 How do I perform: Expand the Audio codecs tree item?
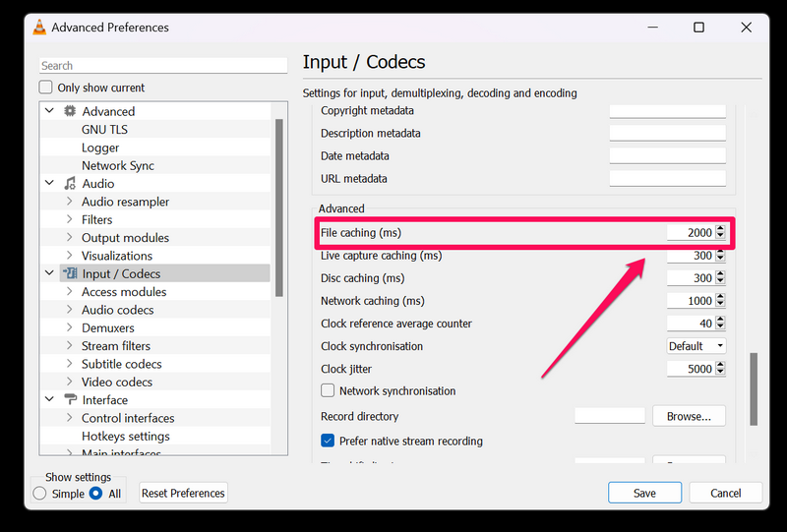point(69,310)
